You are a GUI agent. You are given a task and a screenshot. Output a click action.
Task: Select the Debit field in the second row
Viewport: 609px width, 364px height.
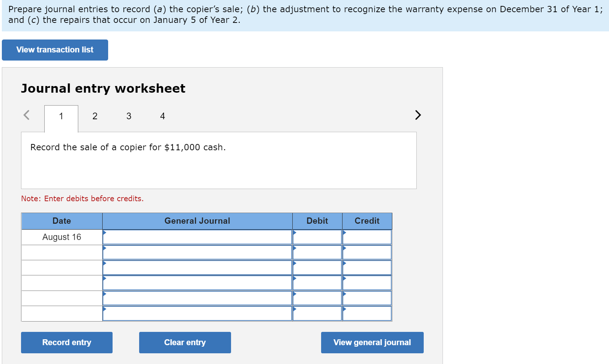click(317, 253)
